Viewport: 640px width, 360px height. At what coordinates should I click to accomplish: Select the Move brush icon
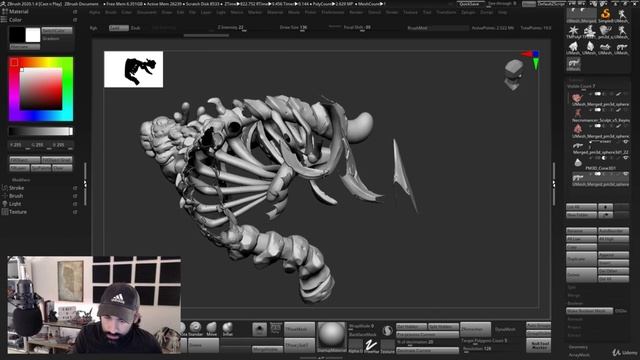click(x=211, y=328)
